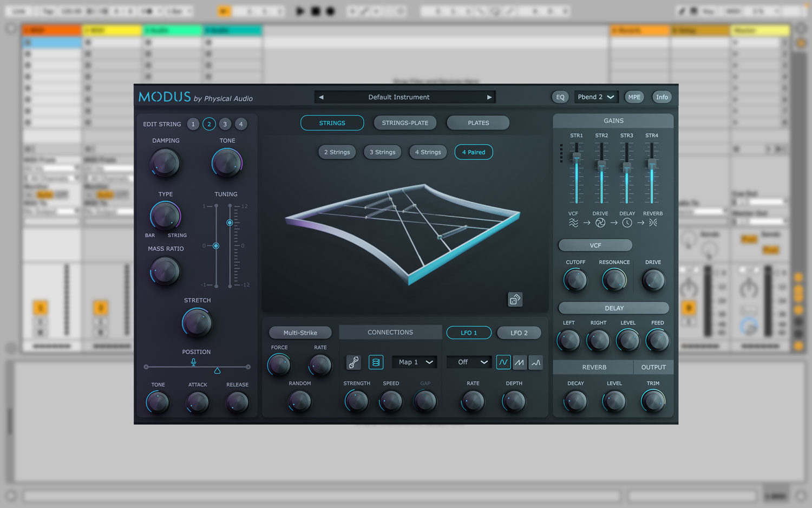
Task: Click the REVERB section header
Action: (594, 367)
